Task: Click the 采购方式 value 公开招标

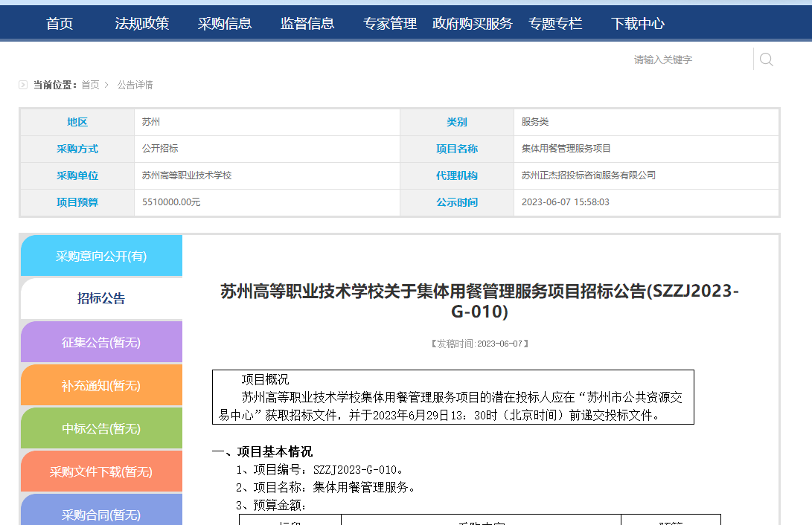Action: [x=160, y=149]
